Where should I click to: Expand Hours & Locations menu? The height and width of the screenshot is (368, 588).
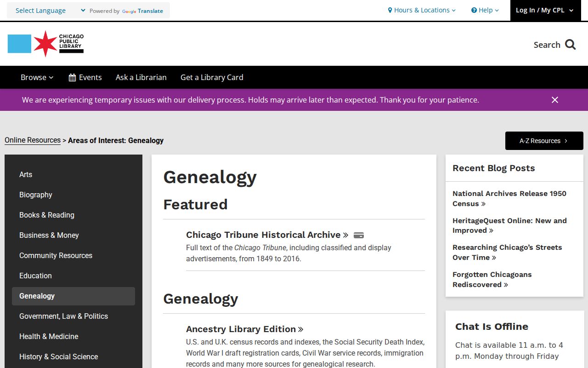click(x=422, y=10)
